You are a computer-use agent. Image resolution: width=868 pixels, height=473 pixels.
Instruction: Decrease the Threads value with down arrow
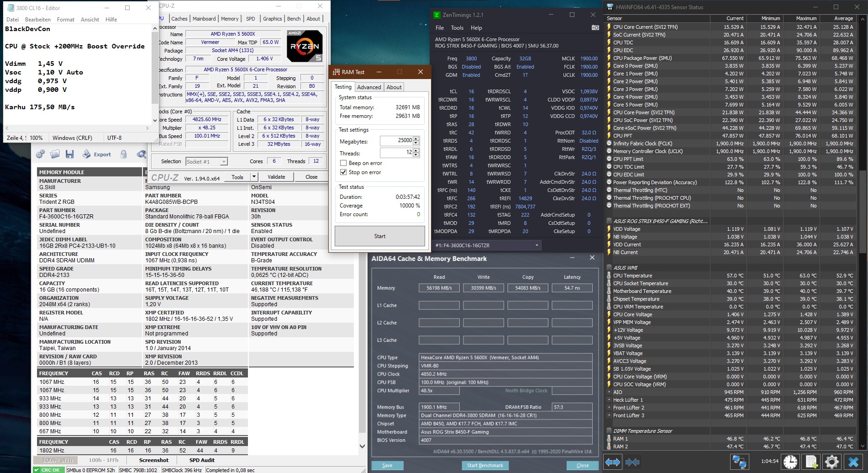click(416, 154)
